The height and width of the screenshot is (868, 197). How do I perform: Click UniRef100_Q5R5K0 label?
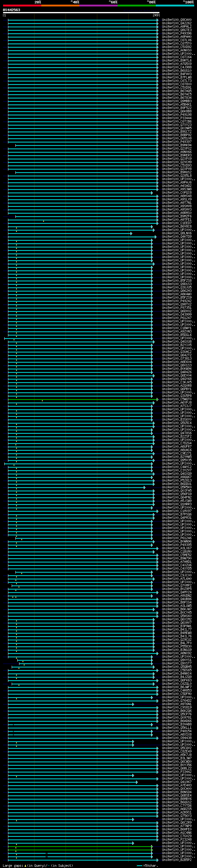point(176,487)
